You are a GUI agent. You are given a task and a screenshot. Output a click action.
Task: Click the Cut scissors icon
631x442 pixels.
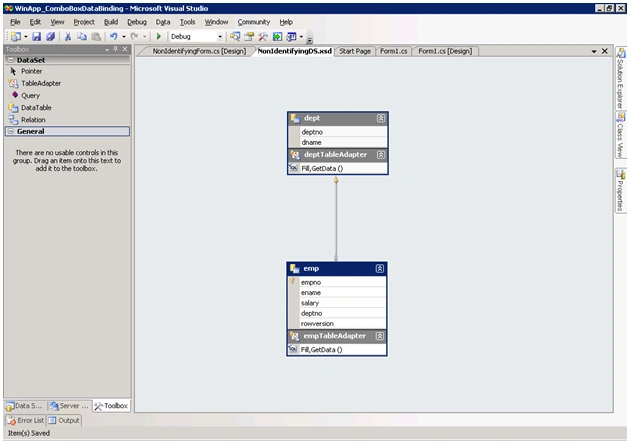68,37
